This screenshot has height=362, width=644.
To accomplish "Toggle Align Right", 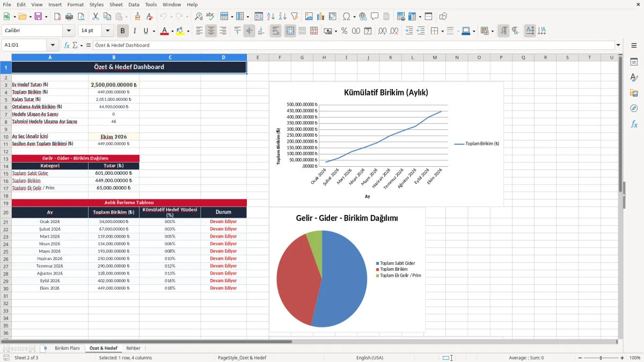I will [223, 31].
